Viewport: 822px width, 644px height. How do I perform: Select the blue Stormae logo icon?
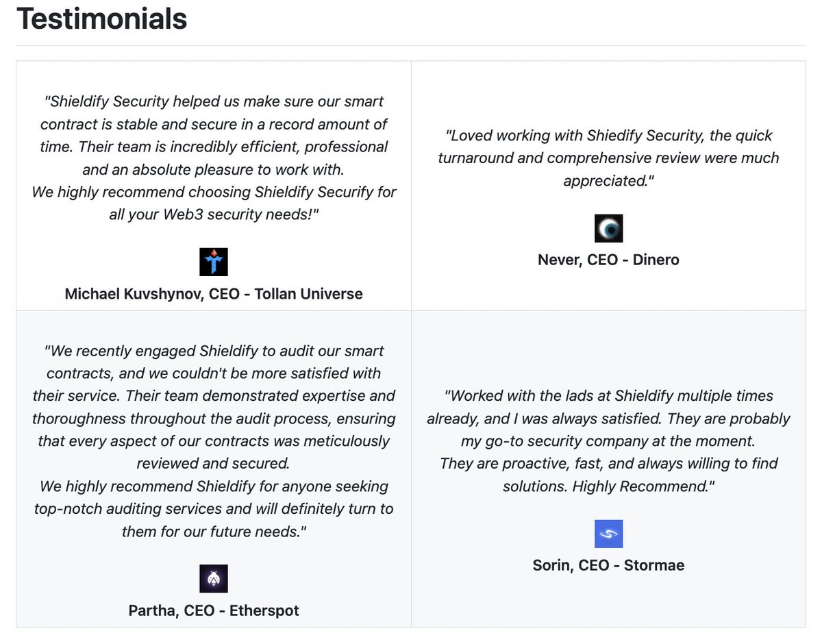[x=608, y=534]
